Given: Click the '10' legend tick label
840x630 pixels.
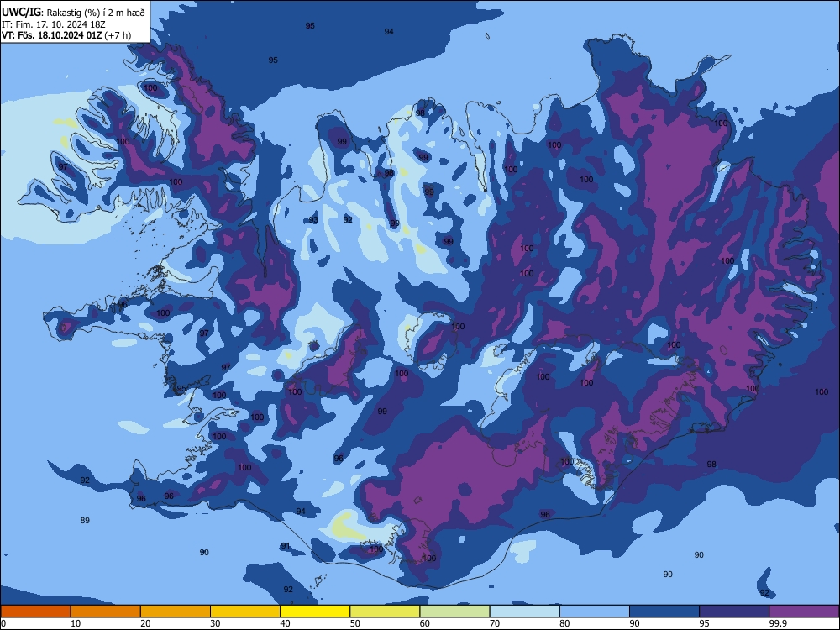Looking at the screenshot, I should pos(76,623).
